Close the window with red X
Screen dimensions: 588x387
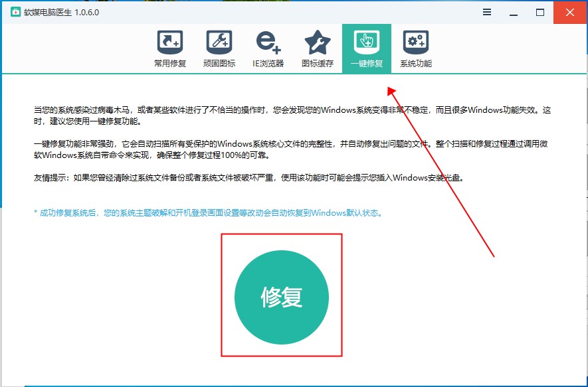tap(570, 13)
